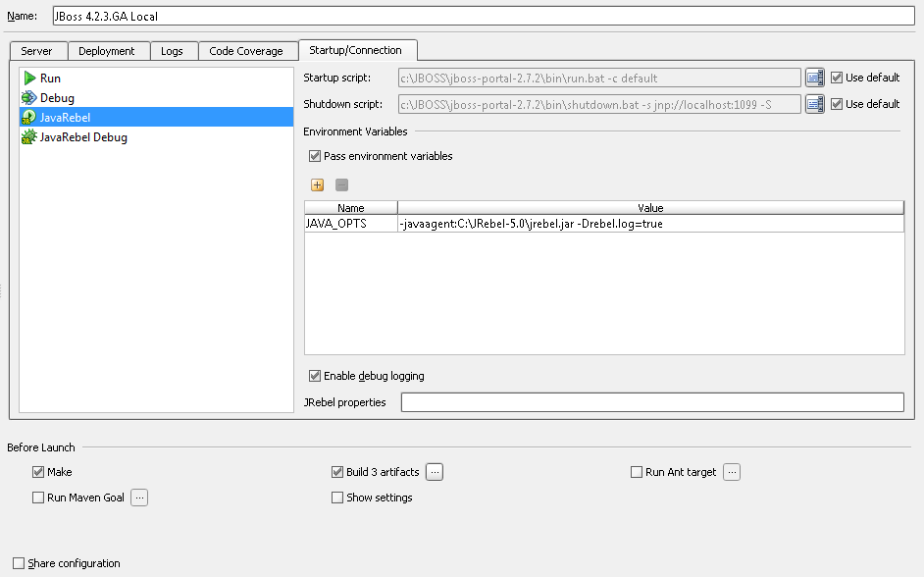The image size is (924, 577).
Task: Switch to the Server tab
Action: pyautogui.click(x=36, y=51)
